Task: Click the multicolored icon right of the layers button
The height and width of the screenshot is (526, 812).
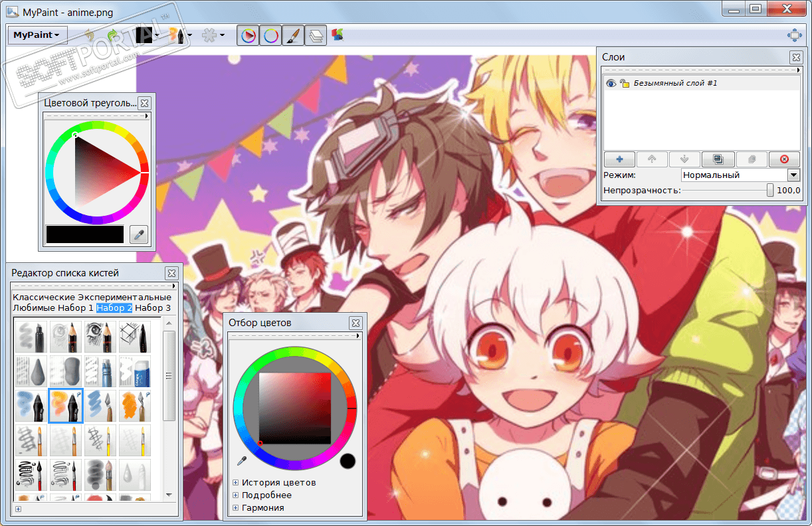Action: tap(338, 35)
